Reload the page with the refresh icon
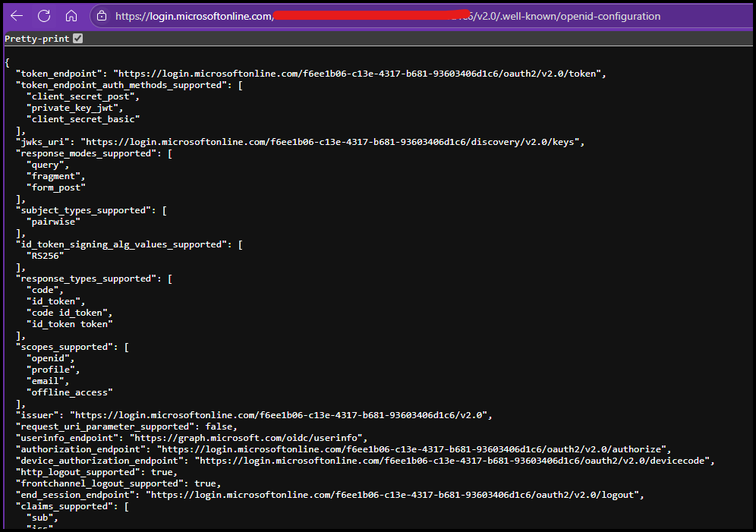Screen dimensions: 756x532 pyautogui.click(x=44, y=16)
